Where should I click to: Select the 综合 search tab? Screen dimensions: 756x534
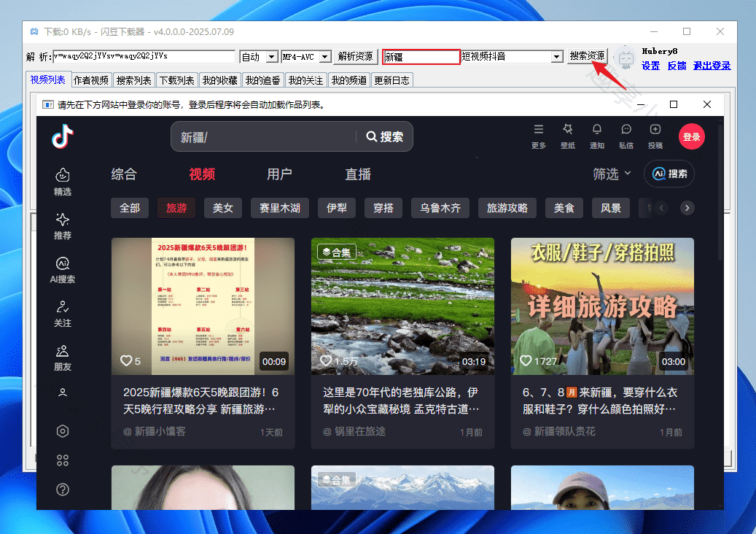click(124, 174)
